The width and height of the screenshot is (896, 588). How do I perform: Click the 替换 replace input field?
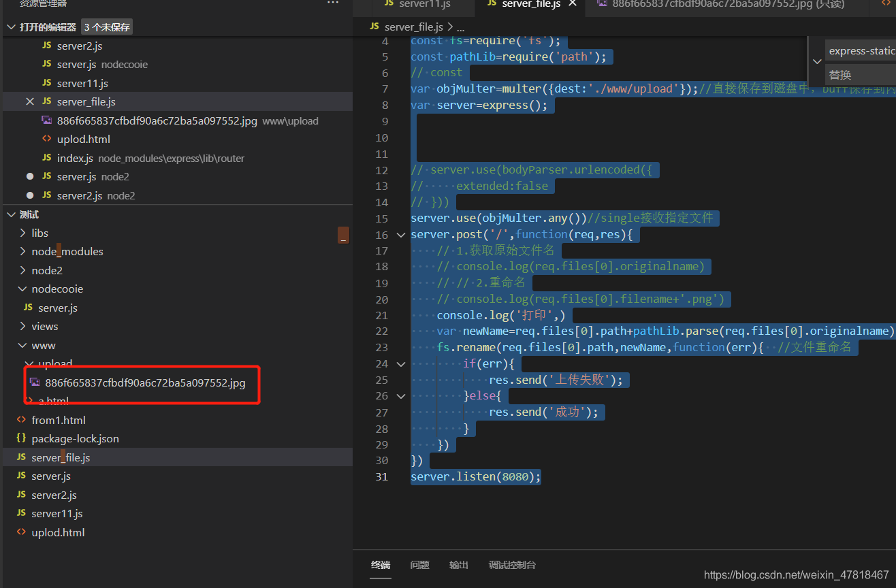[861, 74]
